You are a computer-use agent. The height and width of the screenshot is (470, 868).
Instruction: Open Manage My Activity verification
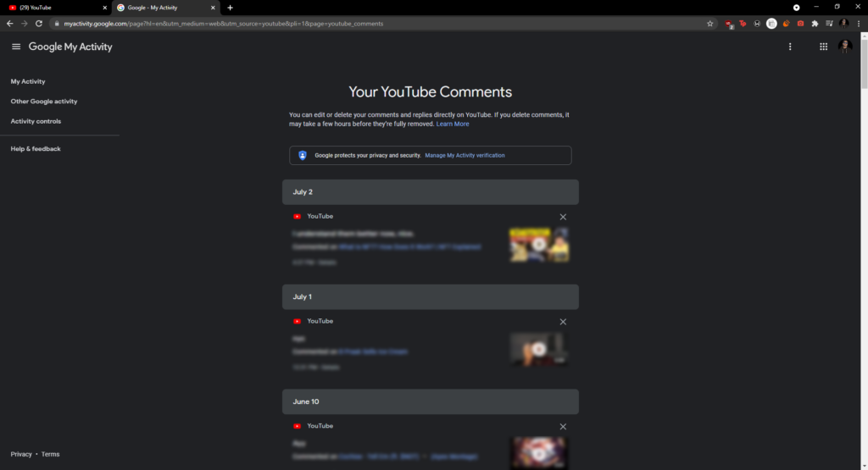pos(465,155)
